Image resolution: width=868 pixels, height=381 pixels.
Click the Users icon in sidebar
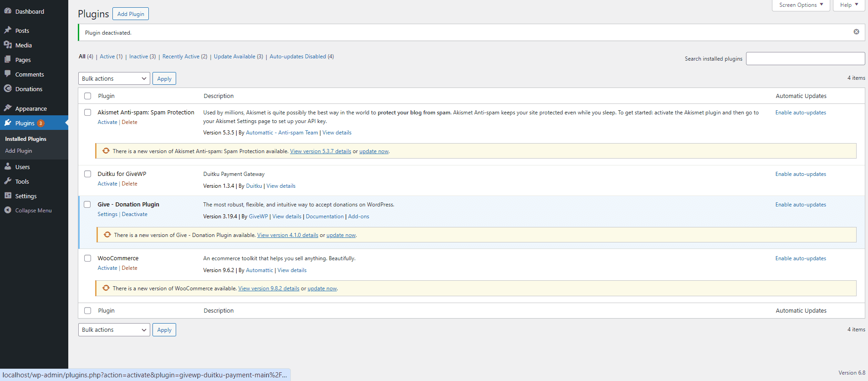tap(8, 166)
